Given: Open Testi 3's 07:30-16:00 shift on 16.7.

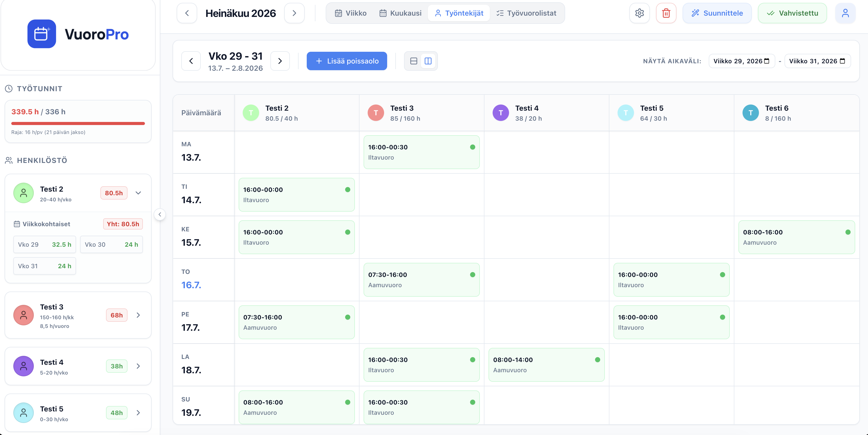Looking at the screenshot, I should [x=421, y=279].
